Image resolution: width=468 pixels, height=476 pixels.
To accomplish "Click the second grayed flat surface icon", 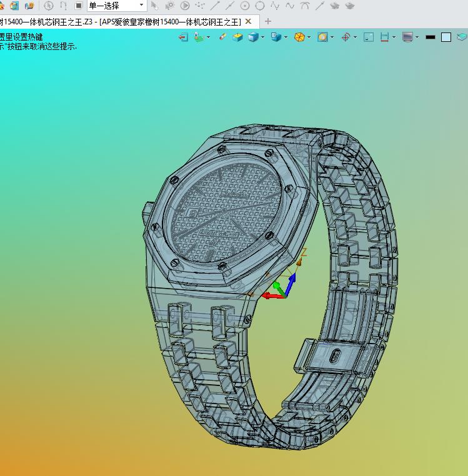I will [350, 6].
